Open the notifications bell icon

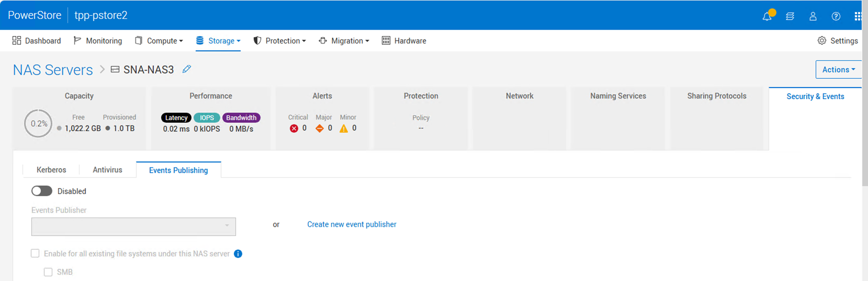coord(767,16)
